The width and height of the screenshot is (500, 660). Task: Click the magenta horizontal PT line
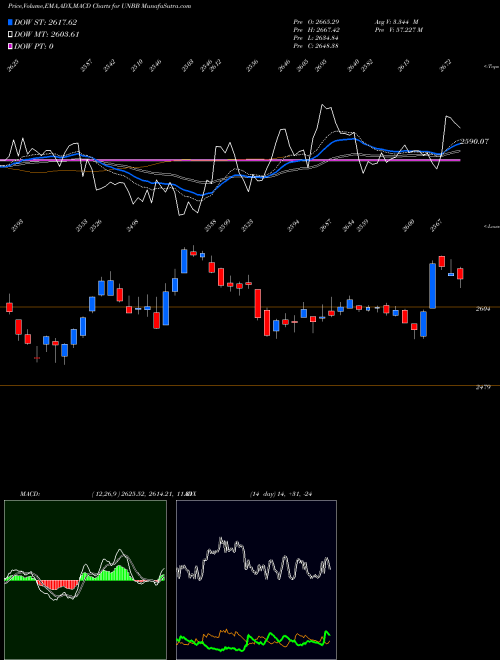(x=230, y=160)
